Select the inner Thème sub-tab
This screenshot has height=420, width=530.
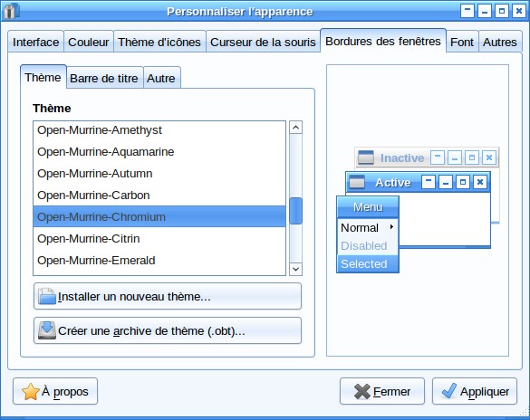click(43, 77)
